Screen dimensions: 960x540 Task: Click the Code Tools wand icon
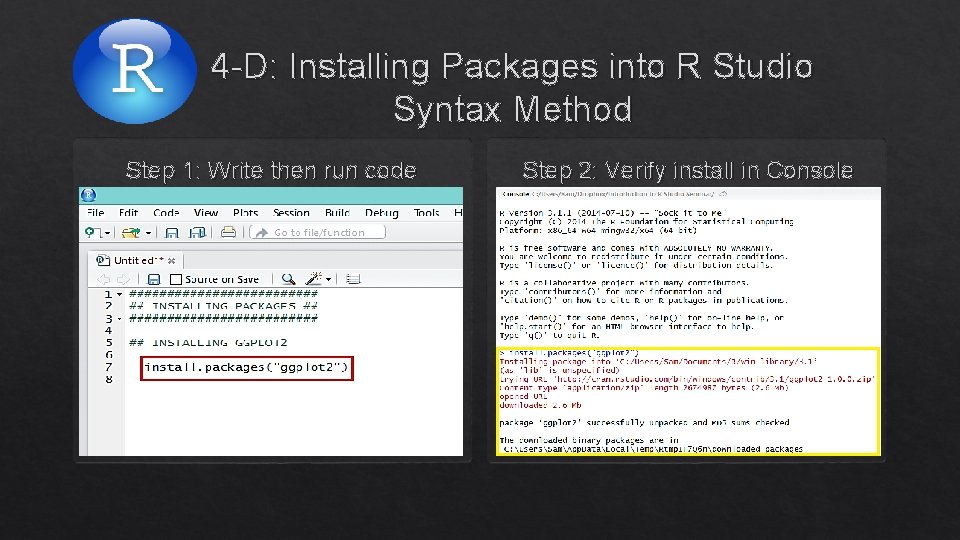pyautogui.click(x=313, y=279)
